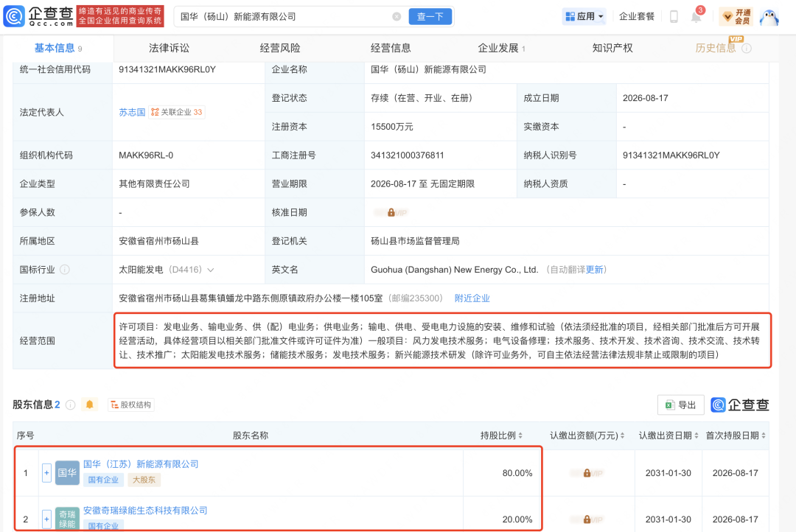This screenshot has height=532, width=796.
Task: Click 更新 link for English name
Action: pyautogui.click(x=595, y=270)
